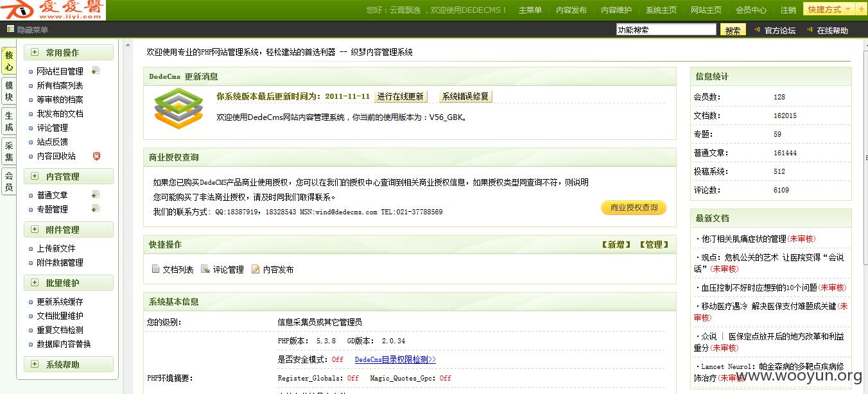Collapse the 内容管理 section
Image resolution: width=868 pixels, height=394 pixels.
35,176
